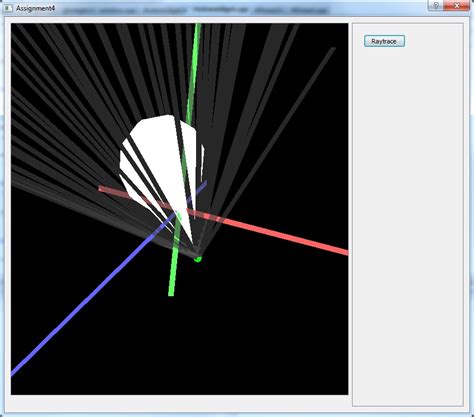The image size is (474, 417).
Task: Close the Assignment4 window
Action: [457, 5]
